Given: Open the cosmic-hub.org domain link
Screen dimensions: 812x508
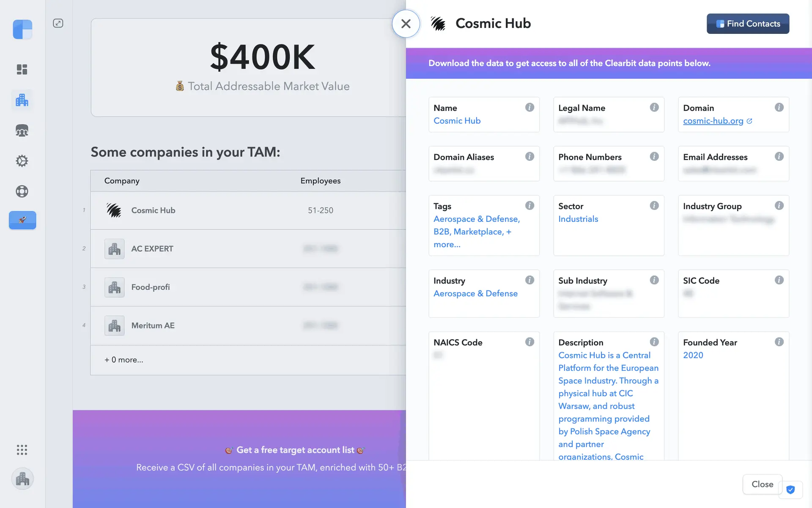Looking at the screenshot, I should pos(713,121).
